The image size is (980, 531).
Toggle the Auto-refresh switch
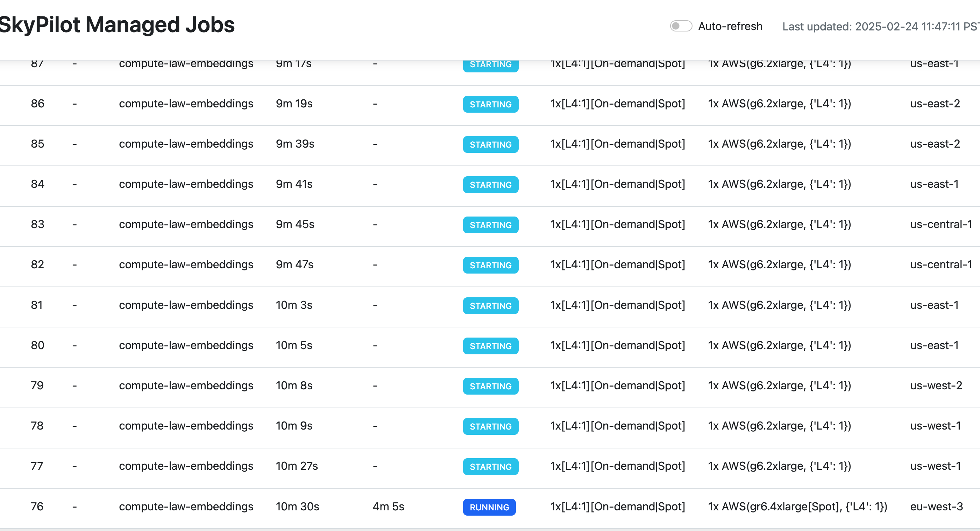[681, 26]
